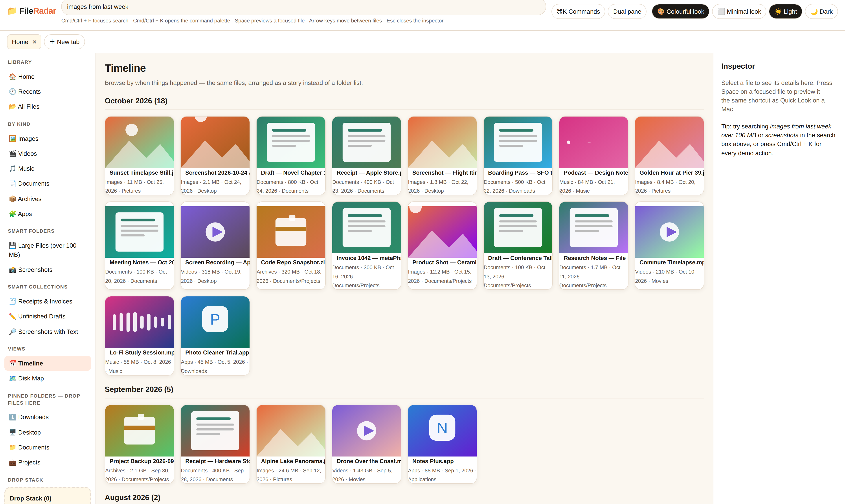Open pinned Downloads folder
This screenshot has width=845, height=504.
click(48, 417)
